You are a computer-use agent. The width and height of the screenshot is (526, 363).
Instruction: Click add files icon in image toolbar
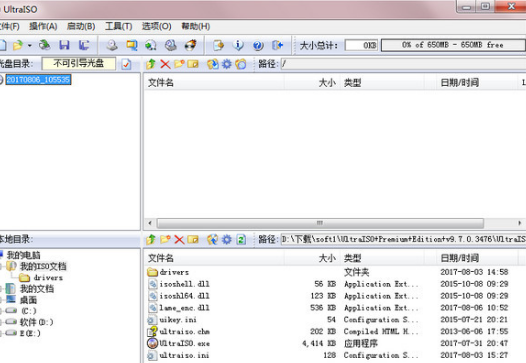pyautogui.click(x=213, y=64)
